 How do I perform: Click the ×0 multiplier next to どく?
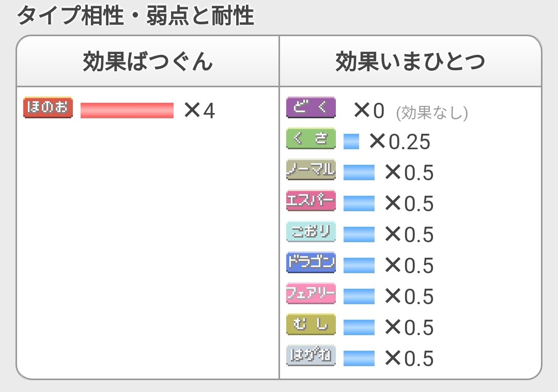tap(369, 111)
